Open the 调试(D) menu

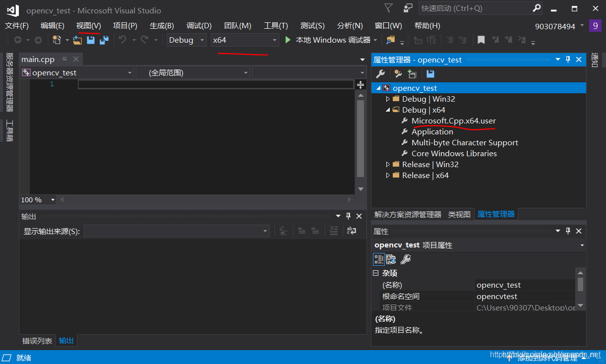coord(199,26)
